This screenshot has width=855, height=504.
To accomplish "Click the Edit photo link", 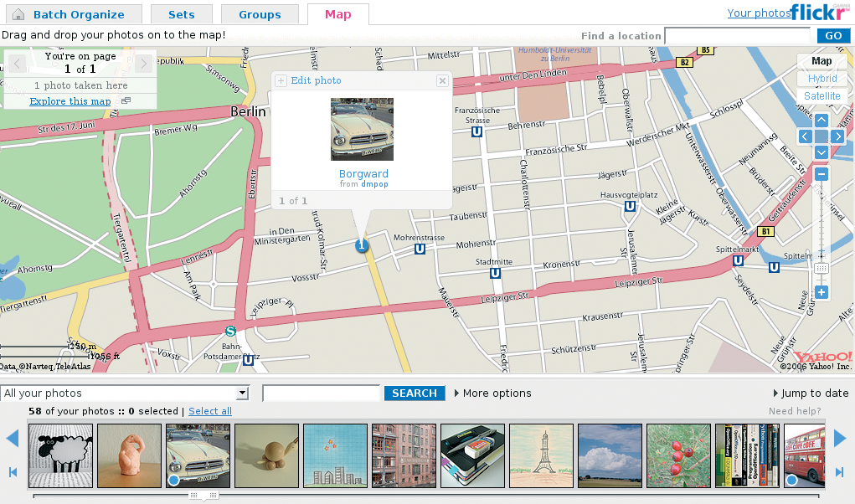I will tap(316, 80).
